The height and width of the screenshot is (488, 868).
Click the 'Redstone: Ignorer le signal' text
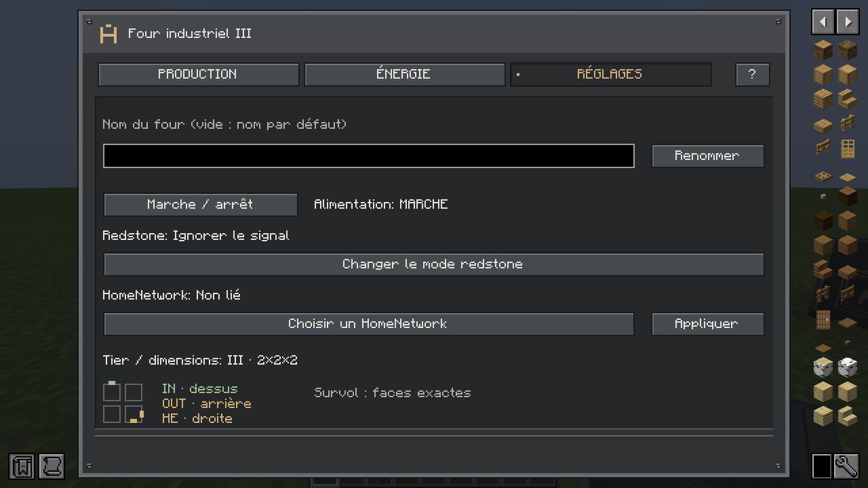click(195, 236)
